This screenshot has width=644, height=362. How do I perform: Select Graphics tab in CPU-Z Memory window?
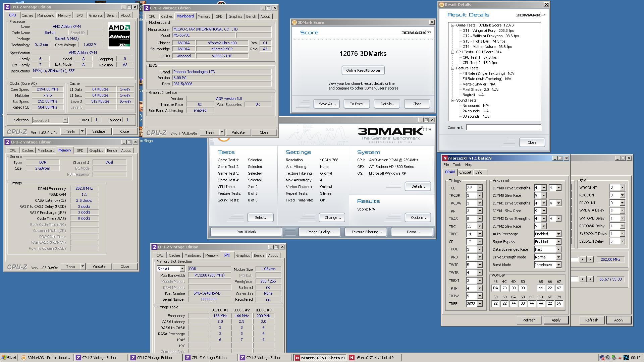[96, 150]
